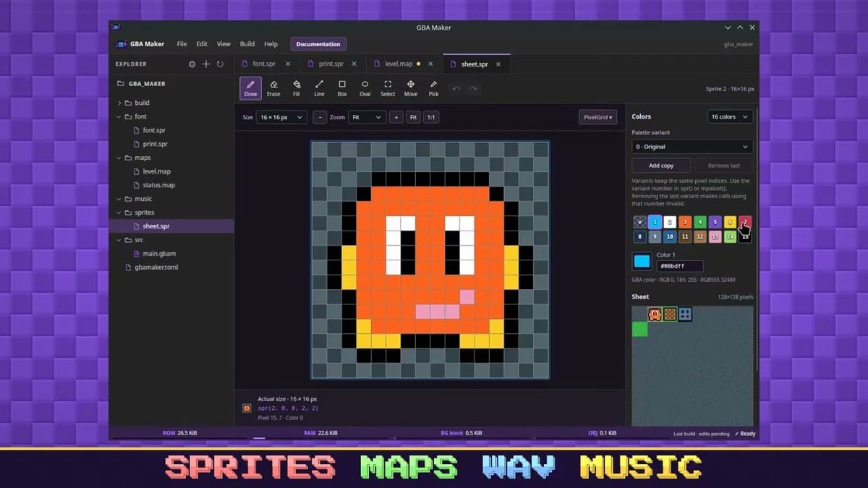
Task: Select the Draw tool
Action: (x=250, y=88)
